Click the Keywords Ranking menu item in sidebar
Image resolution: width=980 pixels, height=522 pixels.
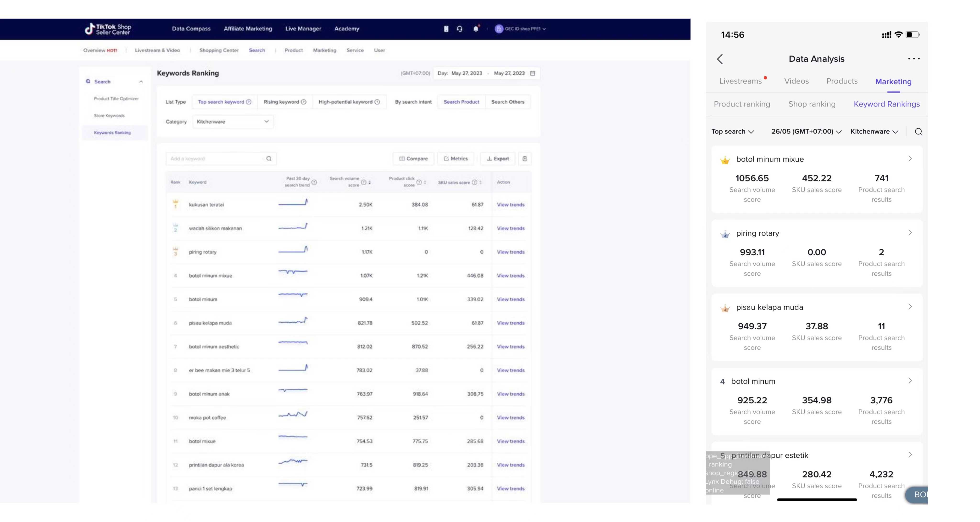(112, 132)
